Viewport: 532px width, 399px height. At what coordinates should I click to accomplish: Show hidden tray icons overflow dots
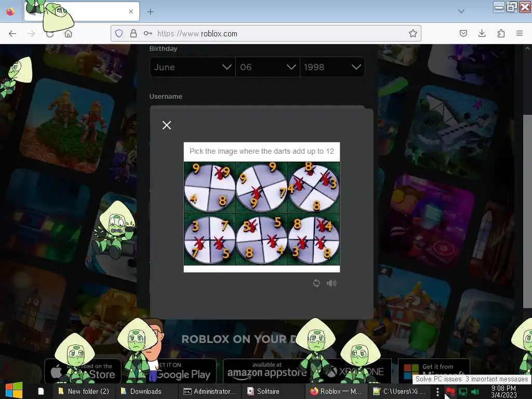437,392
